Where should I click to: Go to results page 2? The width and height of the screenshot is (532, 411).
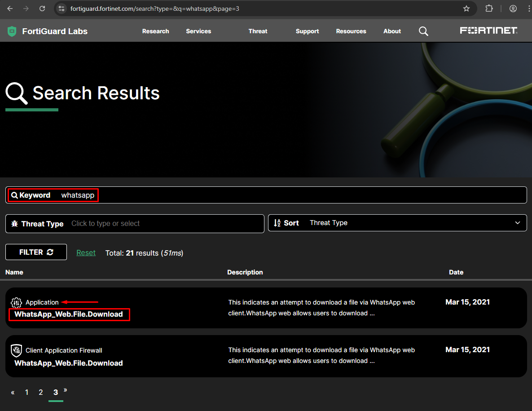coord(40,392)
